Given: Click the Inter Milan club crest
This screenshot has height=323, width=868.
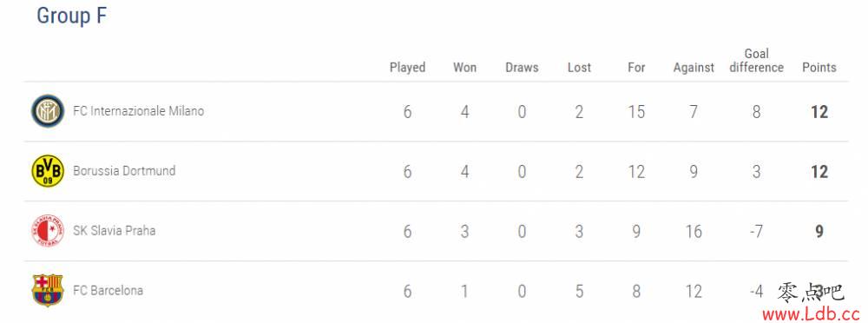Looking at the screenshot, I should [x=48, y=111].
